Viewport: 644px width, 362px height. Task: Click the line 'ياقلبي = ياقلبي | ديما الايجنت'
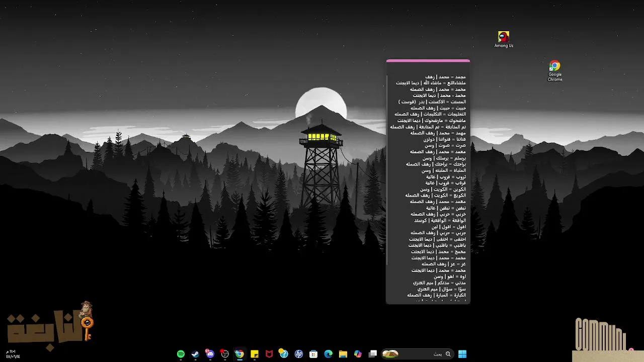click(x=437, y=245)
